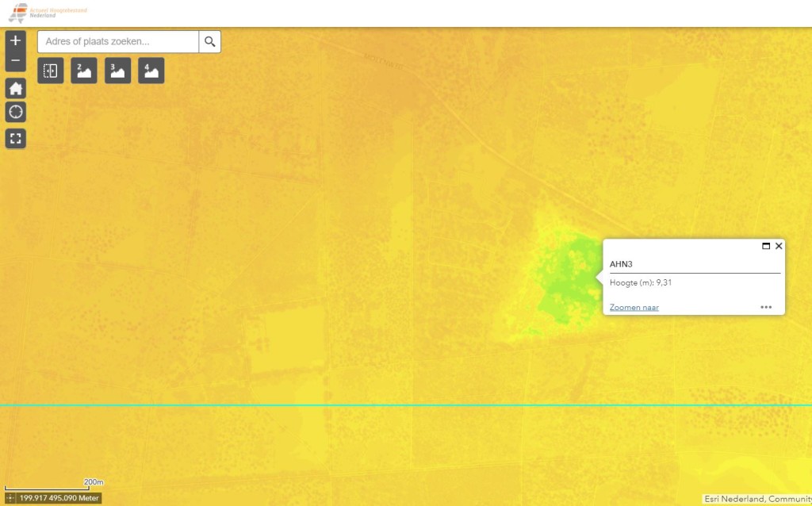812x506 pixels.
Task: Follow the 'Zoomen naar' link
Action: tap(634, 307)
